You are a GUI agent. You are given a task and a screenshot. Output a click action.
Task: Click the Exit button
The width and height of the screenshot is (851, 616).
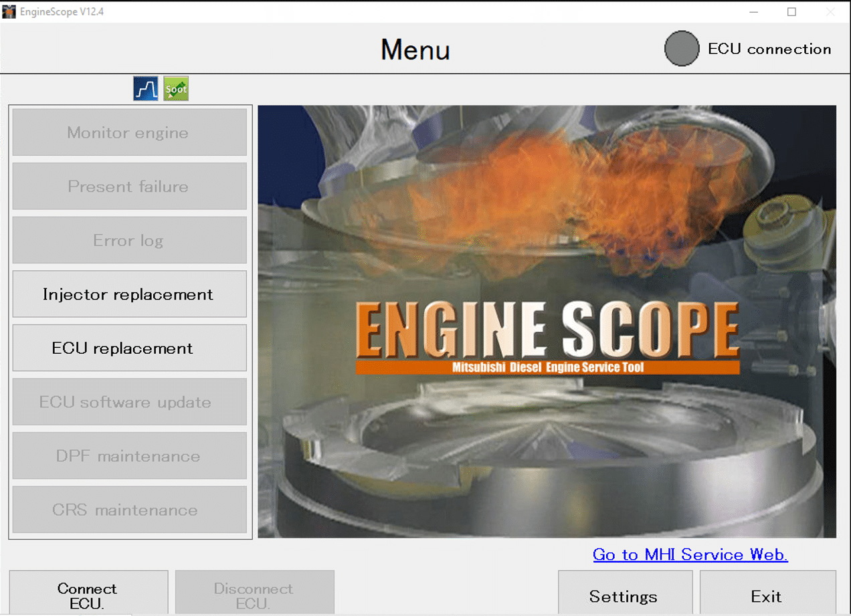(767, 595)
